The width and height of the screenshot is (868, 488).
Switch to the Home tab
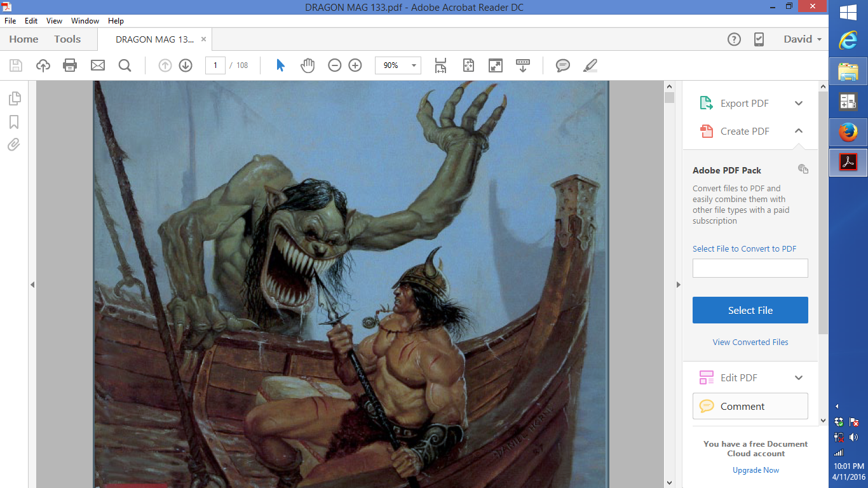(x=24, y=39)
